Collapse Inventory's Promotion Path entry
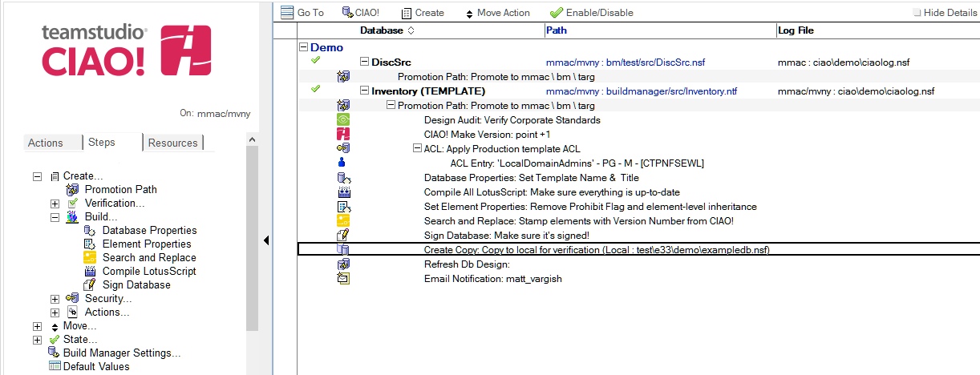 point(391,106)
